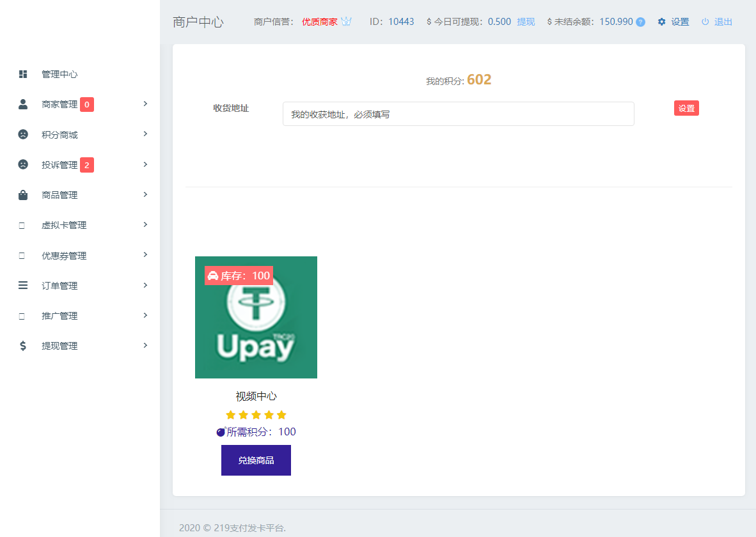
Task: Click the 提现 link in header
Action: (526, 22)
